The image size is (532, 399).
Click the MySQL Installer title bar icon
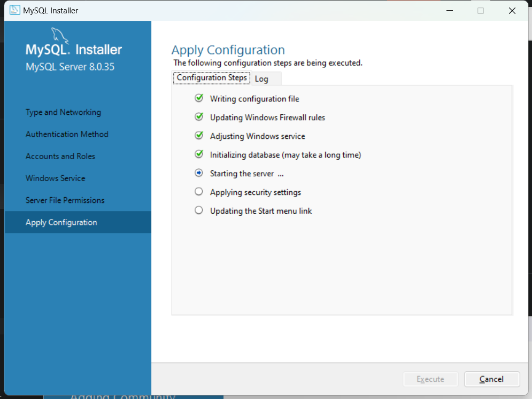pyautogui.click(x=14, y=11)
